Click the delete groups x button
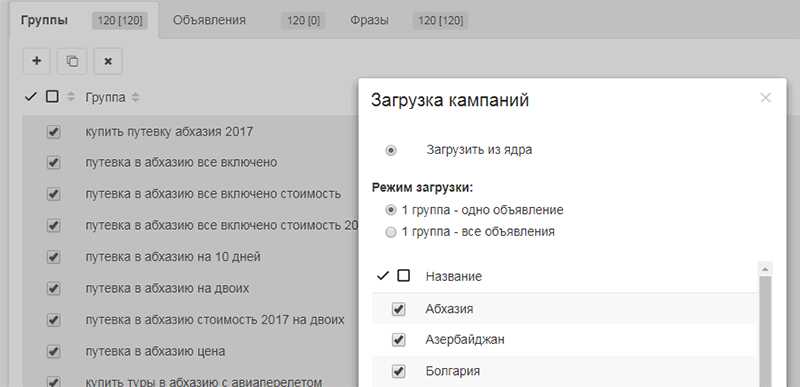 108,61
